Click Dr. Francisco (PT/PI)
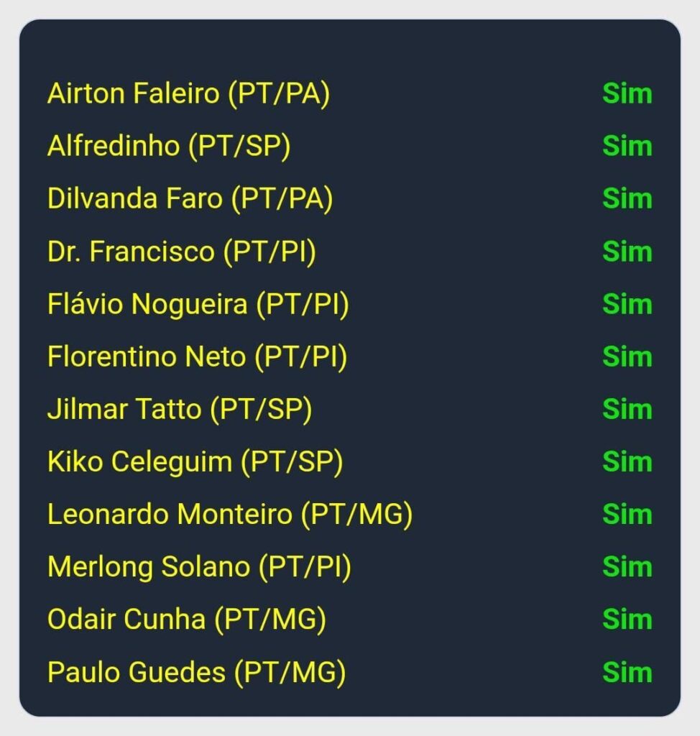The width and height of the screenshot is (700, 736). (x=182, y=252)
